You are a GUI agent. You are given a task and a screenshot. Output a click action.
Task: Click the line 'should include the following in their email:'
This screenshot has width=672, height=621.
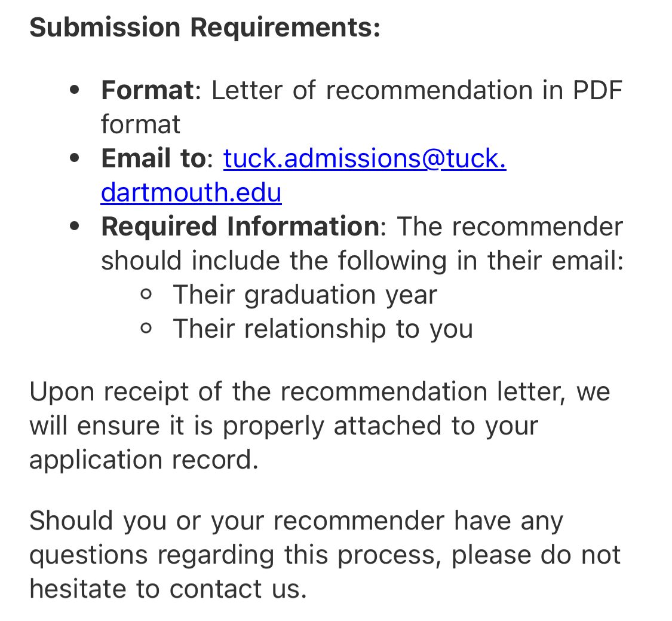coord(362,261)
